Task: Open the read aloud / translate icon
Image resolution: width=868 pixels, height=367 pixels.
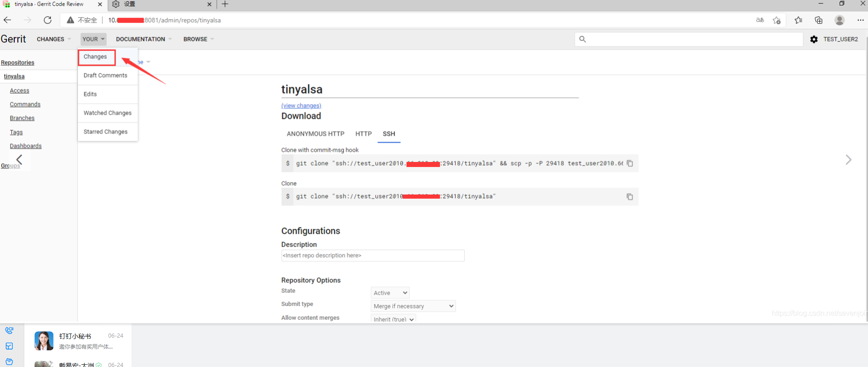Action: [760, 20]
